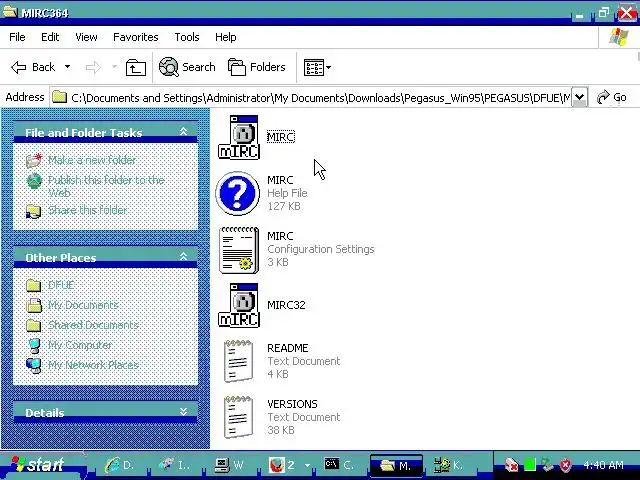
Task: Click Publish this folder to the Web
Action: point(106,186)
